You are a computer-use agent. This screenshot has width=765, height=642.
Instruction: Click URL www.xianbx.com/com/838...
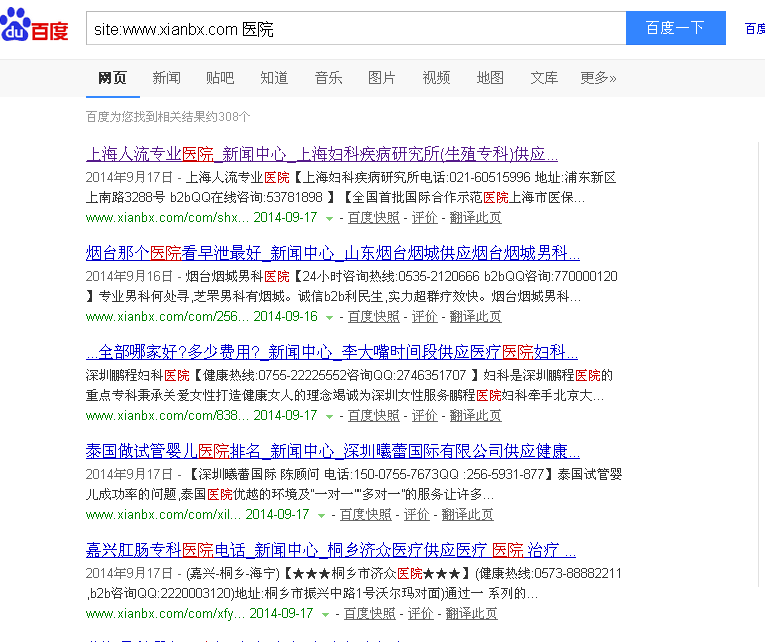167,416
